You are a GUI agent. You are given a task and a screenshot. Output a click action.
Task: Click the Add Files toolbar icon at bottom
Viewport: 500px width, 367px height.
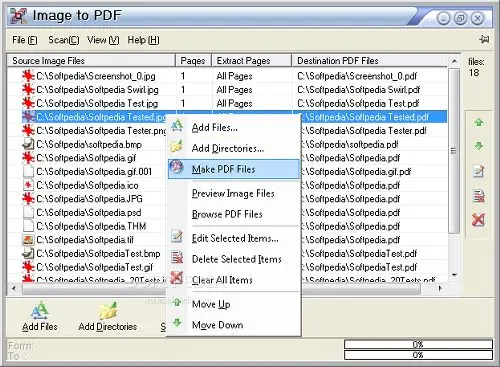[x=39, y=311]
